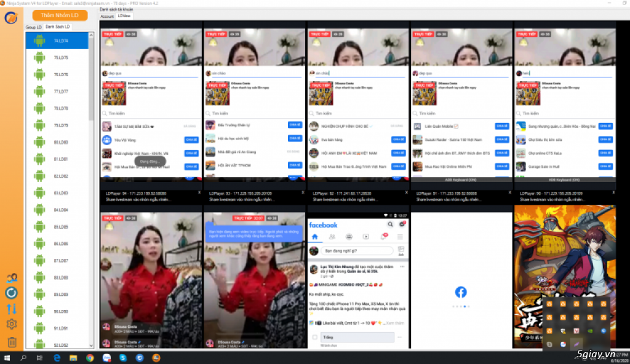Select device 86.LD86 in list
Image resolution: width=630 pixels, height=364 pixels.
tap(57, 243)
